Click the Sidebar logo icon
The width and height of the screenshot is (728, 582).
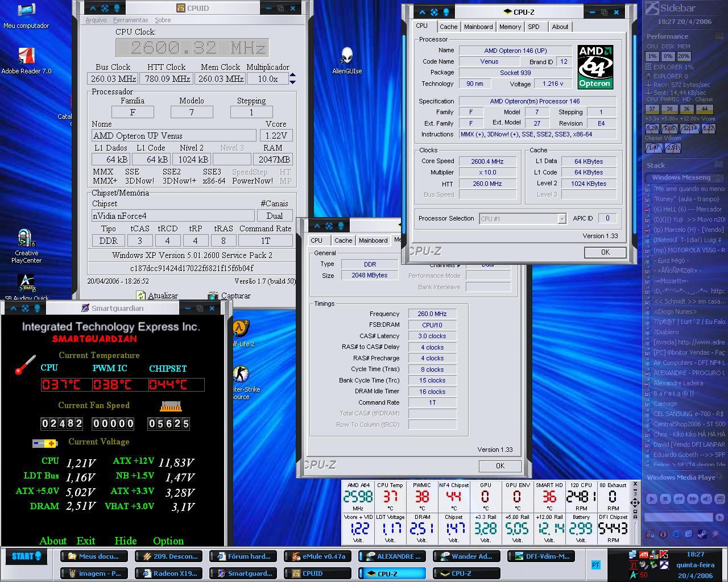pos(652,8)
